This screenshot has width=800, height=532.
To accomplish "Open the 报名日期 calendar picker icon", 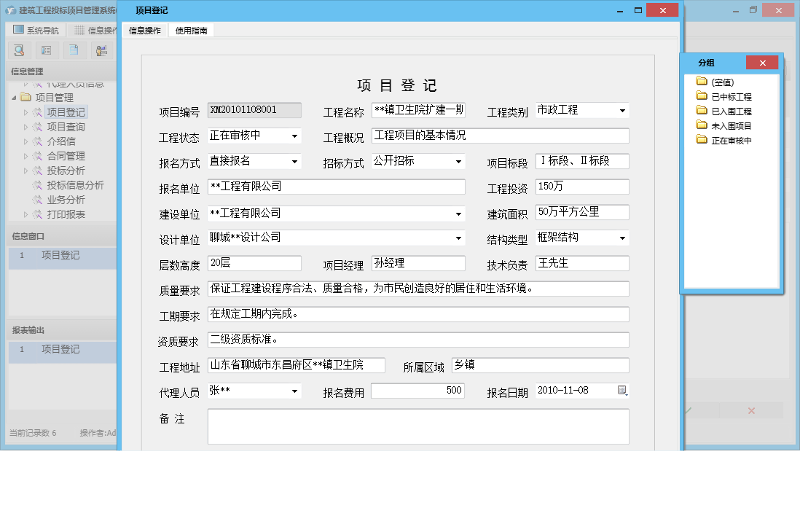I will pyautogui.click(x=622, y=391).
